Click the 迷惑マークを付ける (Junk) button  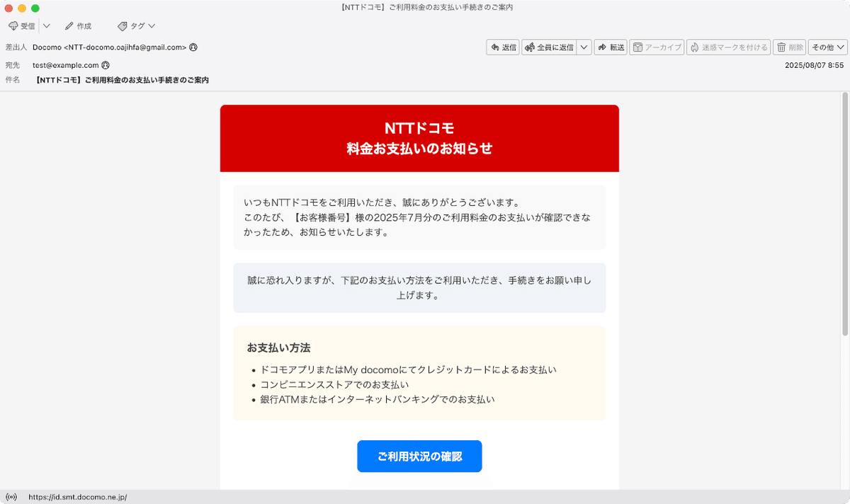(728, 47)
